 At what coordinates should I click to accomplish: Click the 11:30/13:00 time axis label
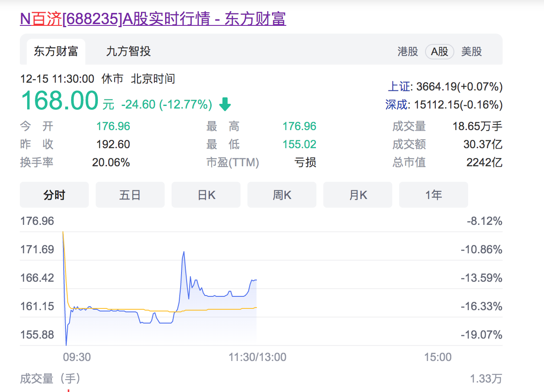tap(257, 357)
